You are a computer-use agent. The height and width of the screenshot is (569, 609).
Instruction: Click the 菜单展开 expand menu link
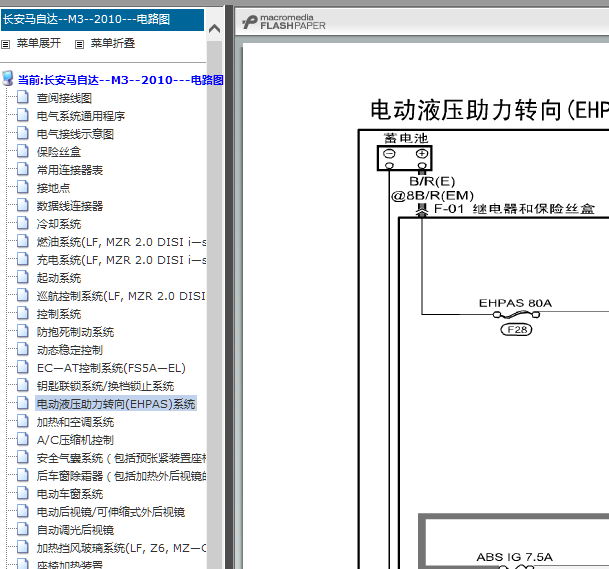coord(38,43)
